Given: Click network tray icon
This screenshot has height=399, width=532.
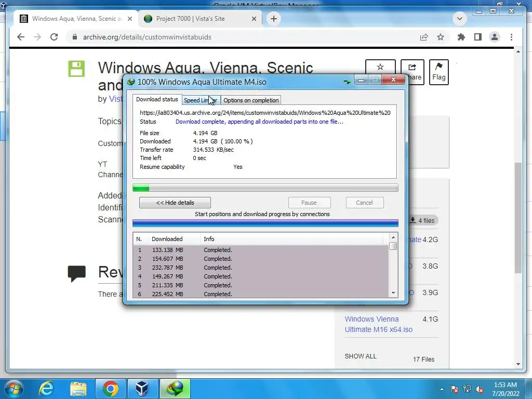Looking at the screenshot, I should [467, 389].
